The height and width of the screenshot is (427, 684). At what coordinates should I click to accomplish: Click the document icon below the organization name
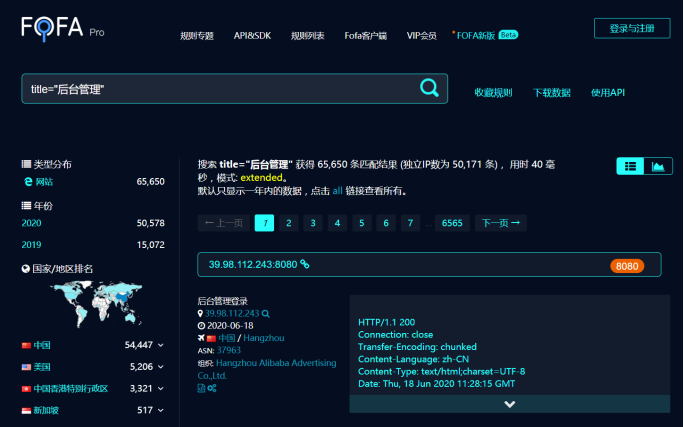(201, 388)
